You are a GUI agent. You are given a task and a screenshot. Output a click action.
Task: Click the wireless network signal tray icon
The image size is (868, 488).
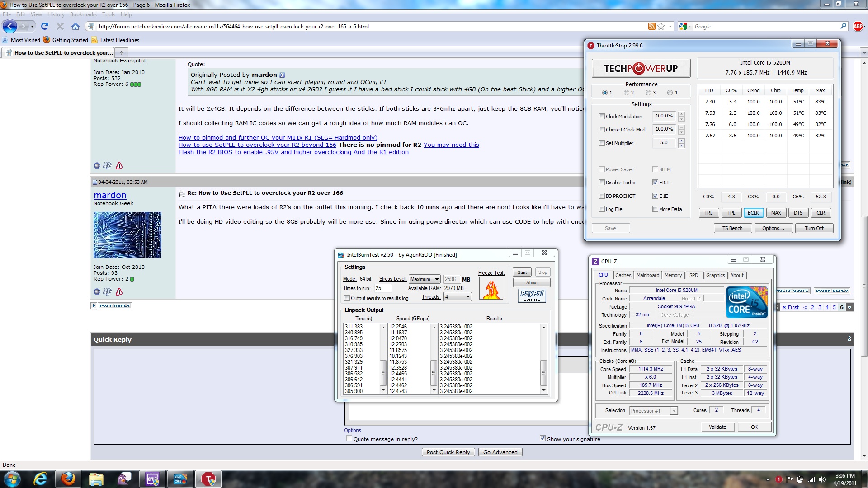811,479
